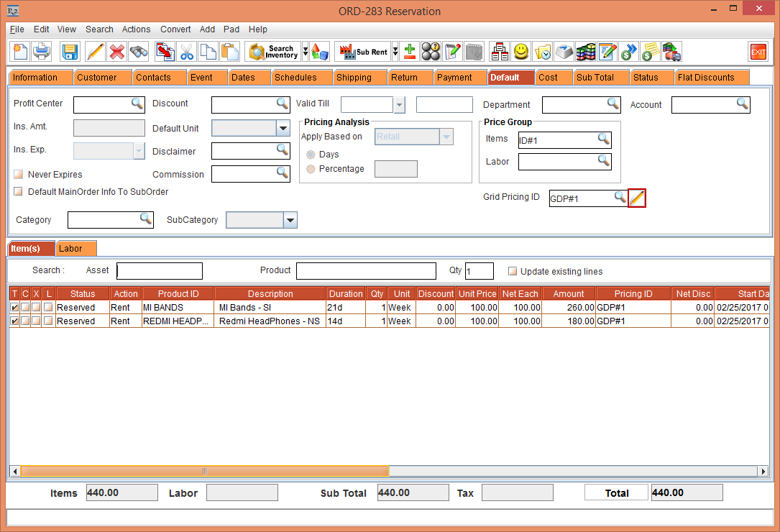Viewport: 780px width, 532px height.
Task: Switch to the Shipping tab
Action: coord(354,78)
